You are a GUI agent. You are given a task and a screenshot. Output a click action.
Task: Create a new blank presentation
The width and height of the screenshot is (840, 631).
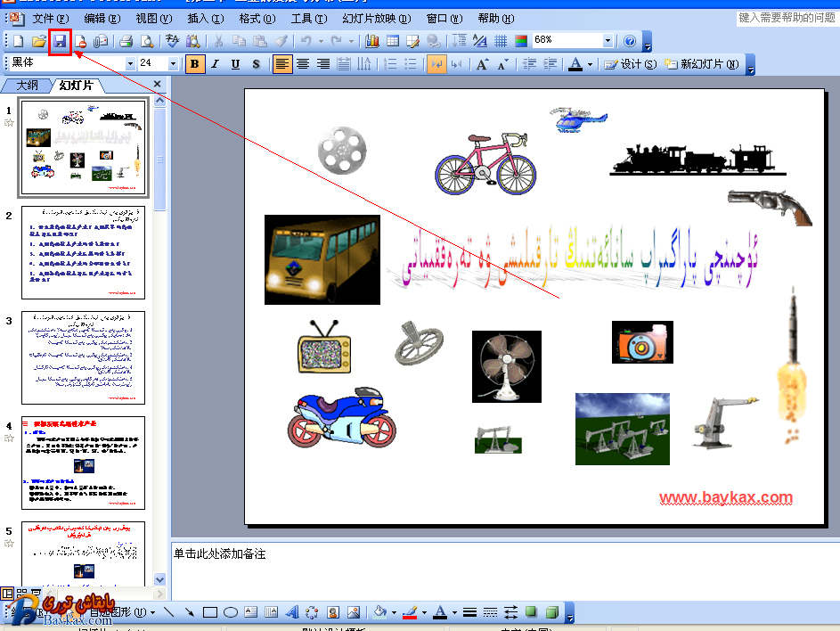coord(18,41)
